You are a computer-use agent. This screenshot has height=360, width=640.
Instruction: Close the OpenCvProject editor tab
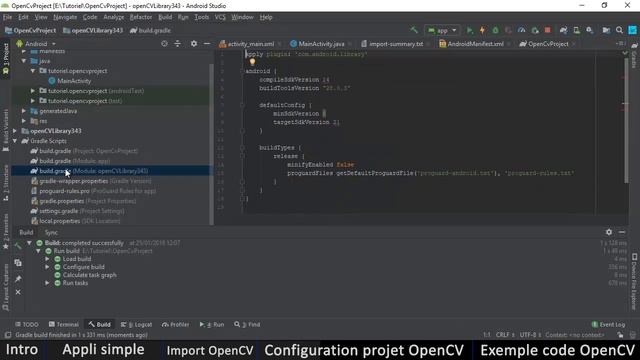point(574,44)
